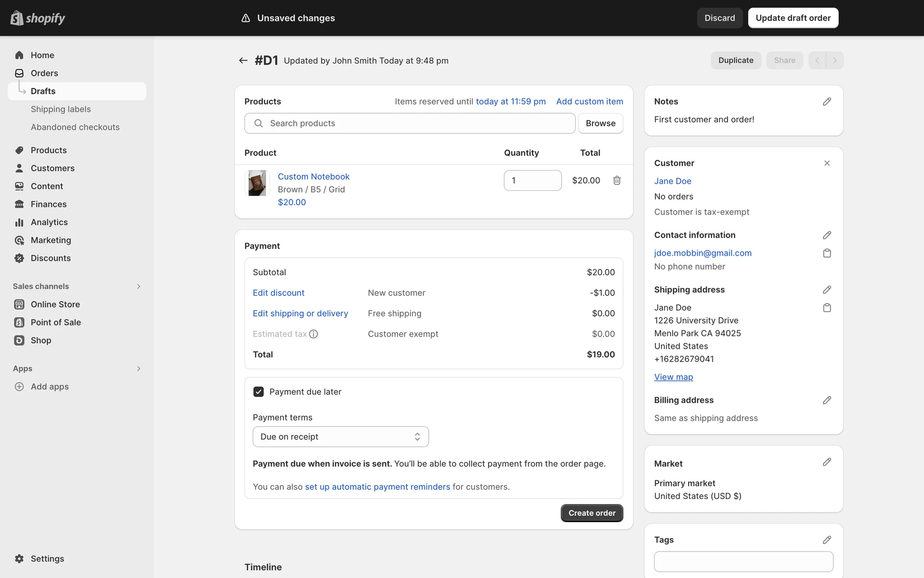Edit shipping address pencil icon

pyautogui.click(x=827, y=289)
